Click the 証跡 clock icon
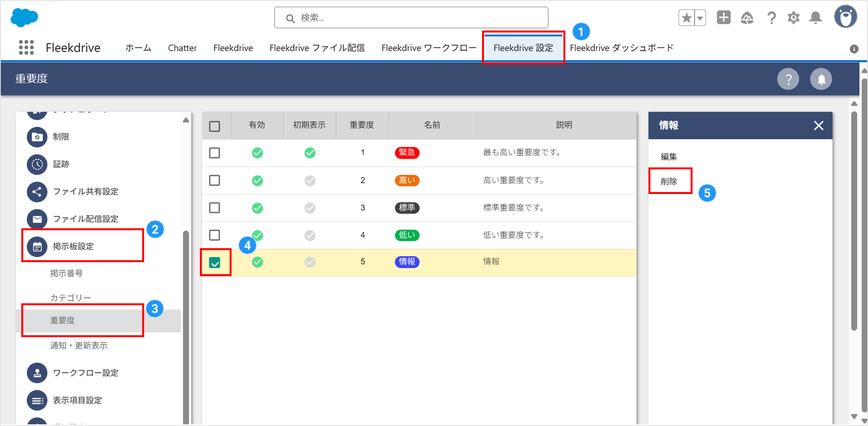This screenshot has height=426, width=868. pyautogui.click(x=37, y=164)
